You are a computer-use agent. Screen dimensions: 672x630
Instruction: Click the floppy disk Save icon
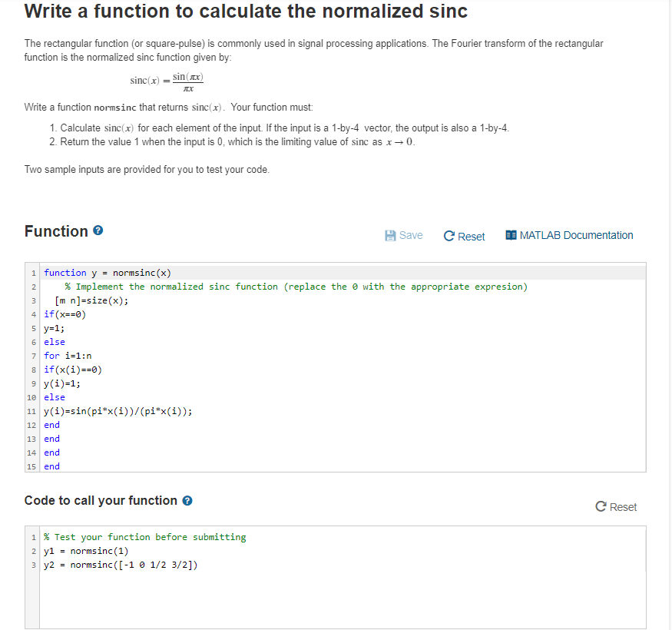[x=390, y=235]
